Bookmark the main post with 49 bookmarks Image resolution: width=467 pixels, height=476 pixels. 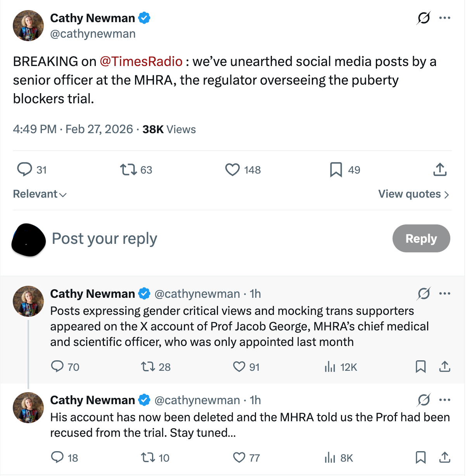[336, 170]
